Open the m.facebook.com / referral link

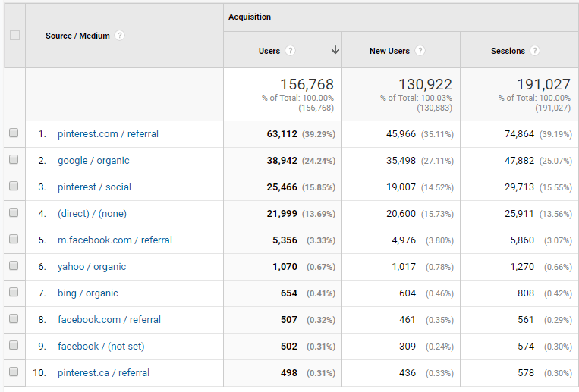tap(115, 240)
